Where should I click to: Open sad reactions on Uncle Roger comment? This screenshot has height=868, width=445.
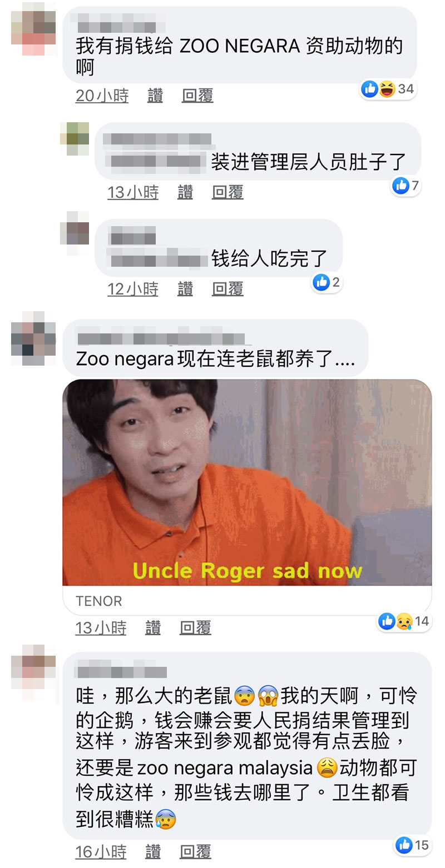404,621
